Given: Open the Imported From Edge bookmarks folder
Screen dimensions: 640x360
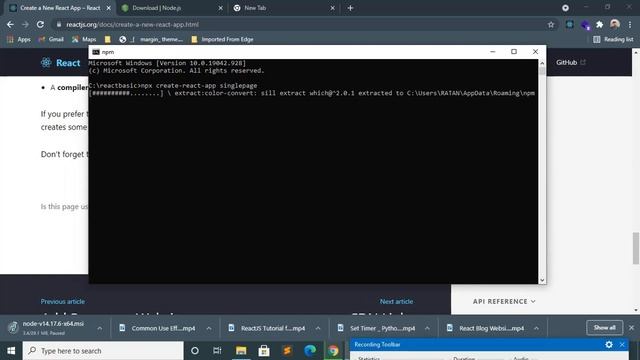Looking at the screenshot, I should point(222,39).
